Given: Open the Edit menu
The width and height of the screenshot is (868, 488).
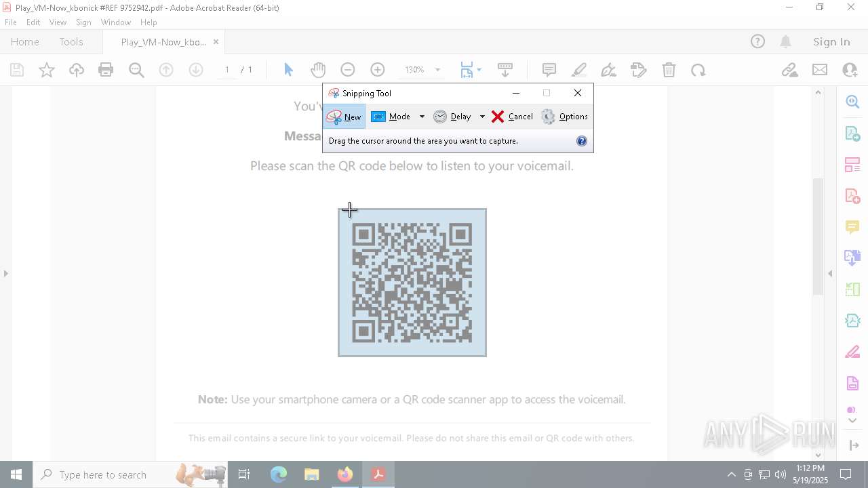Looking at the screenshot, I should (33, 22).
